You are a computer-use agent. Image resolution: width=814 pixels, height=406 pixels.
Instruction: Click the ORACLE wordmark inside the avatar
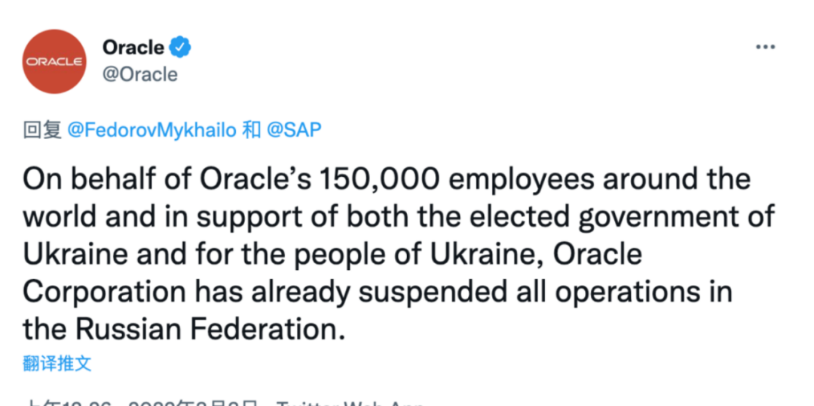click(x=54, y=62)
